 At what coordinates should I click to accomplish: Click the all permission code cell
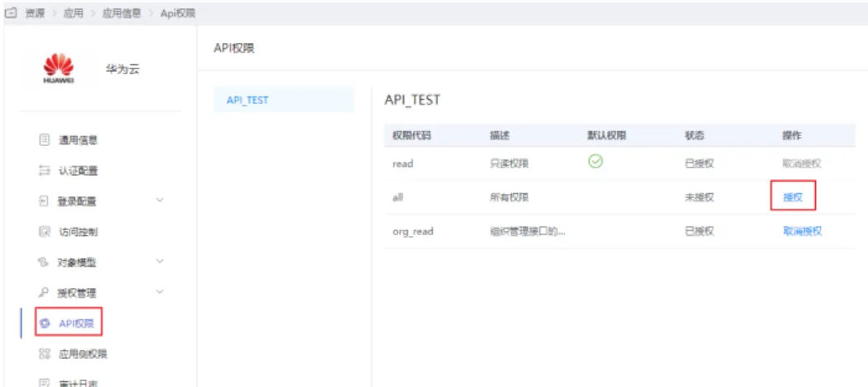pos(397,197)
